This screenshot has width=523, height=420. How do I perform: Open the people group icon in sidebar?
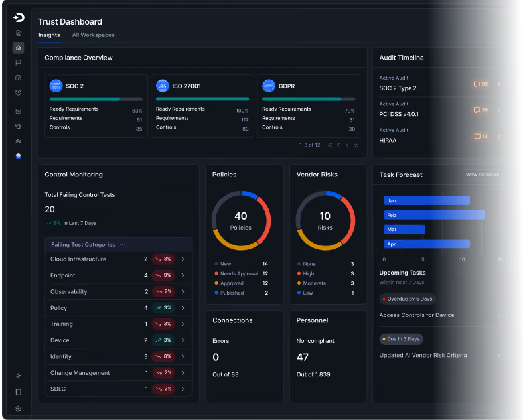19,141
